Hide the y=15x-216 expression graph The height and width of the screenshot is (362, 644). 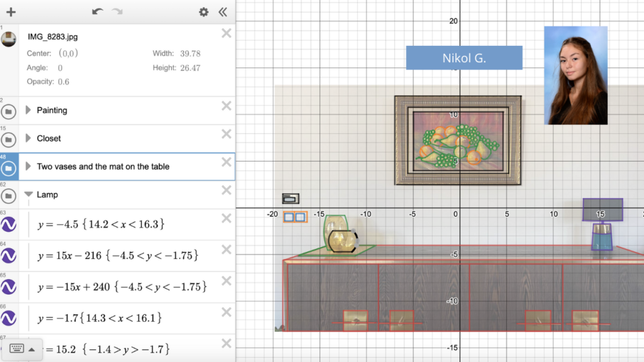pyautogui.click(x=9, y=256)
